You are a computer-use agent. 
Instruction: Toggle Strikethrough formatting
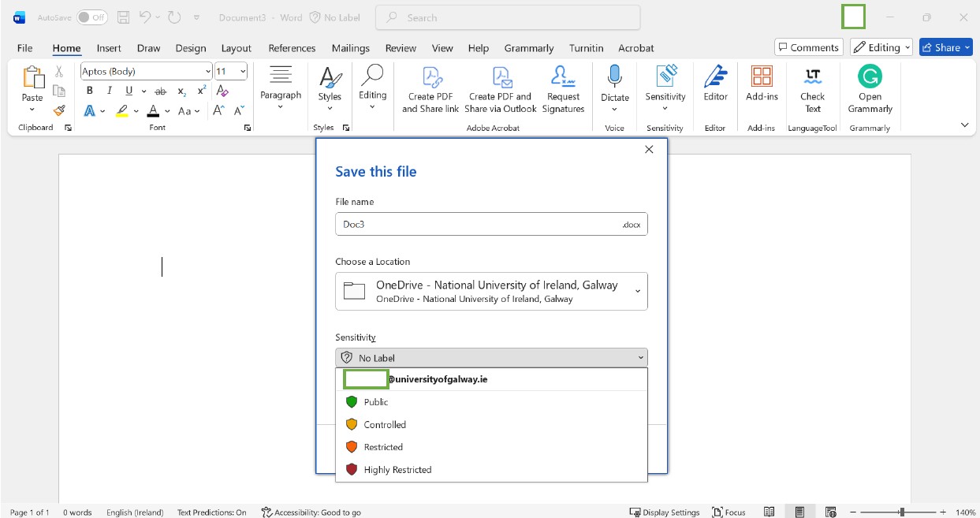pyautogui.click(x=160, y=91)
